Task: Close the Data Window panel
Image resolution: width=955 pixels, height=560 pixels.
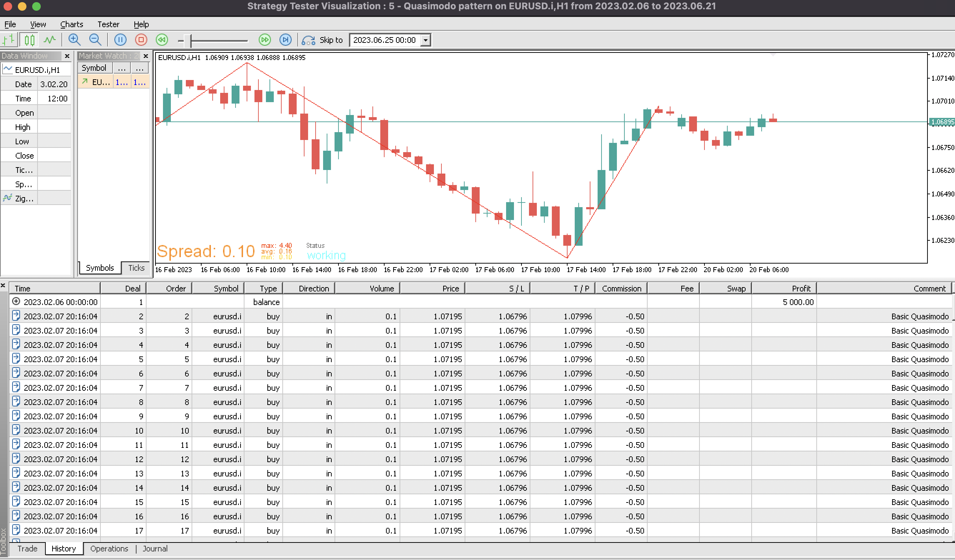Action: (x=67, y=56)
